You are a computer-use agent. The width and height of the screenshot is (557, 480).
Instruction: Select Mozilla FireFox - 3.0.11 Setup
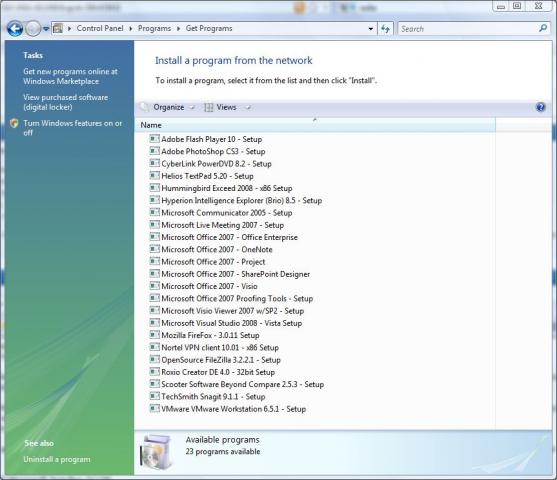tap(210, 335)
